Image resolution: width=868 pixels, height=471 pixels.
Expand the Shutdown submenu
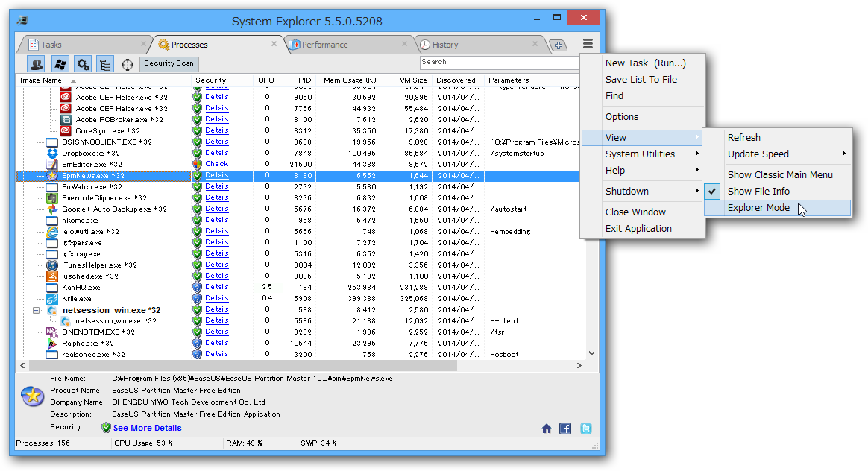(x=644, y=191)
